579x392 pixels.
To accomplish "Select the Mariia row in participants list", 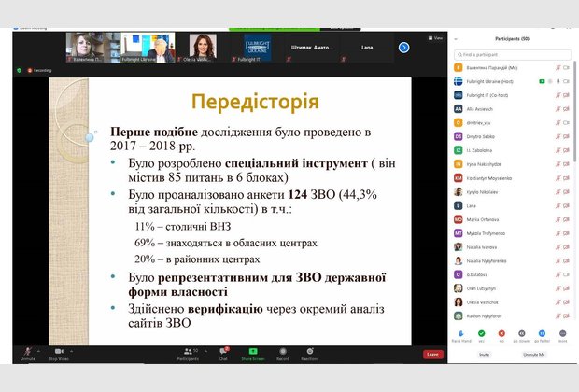I will [512, 219].
